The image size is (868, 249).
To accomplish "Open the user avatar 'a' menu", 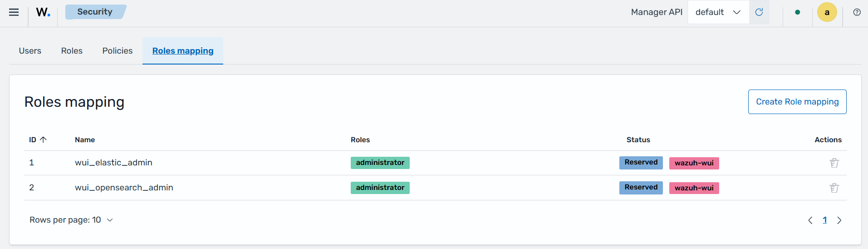I will 827,12.
